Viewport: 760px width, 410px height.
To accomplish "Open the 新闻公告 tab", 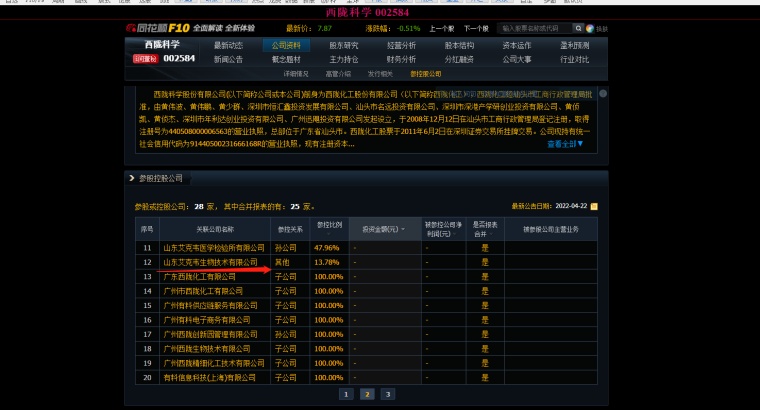I will [x=228, y=59].
